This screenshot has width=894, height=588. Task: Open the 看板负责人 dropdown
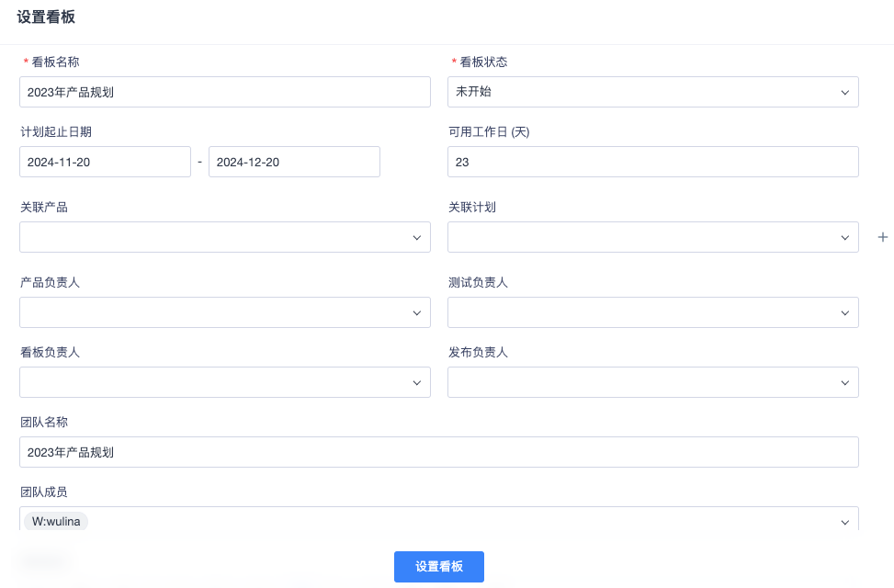(x=224, y=382)
